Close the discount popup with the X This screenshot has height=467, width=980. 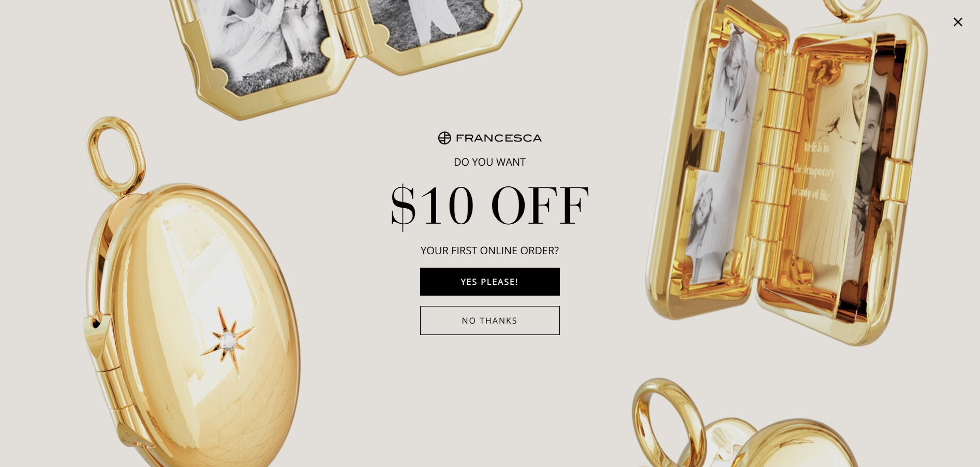pos(958,22)
